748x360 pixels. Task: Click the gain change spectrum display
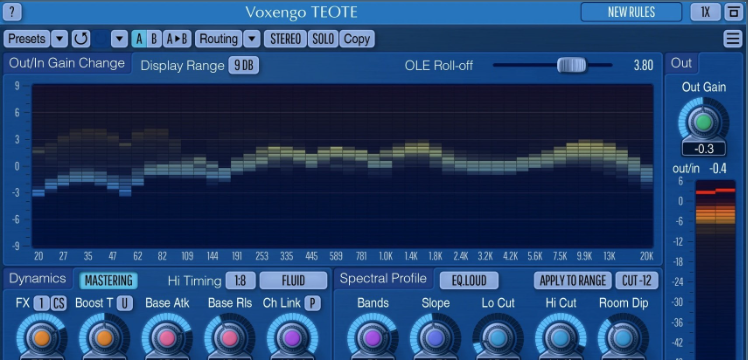342,166
